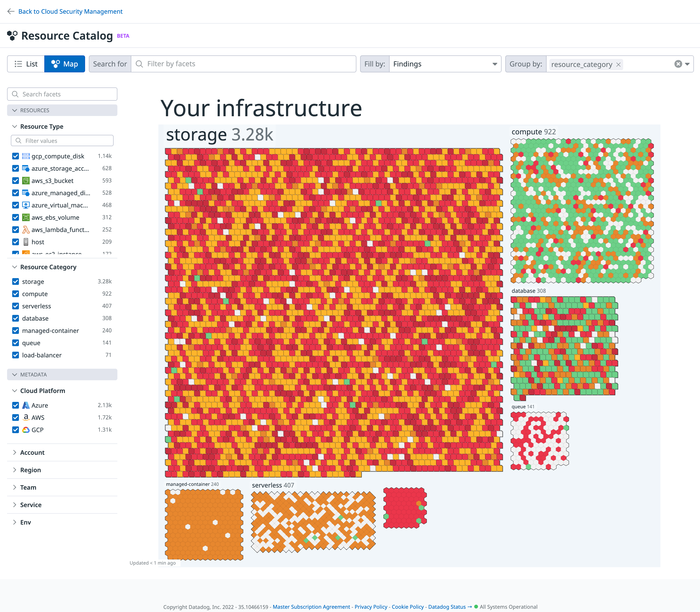Click the S3 bucket icon beside aws_s3_bucket
Screen dimensions: 700x612
(26, 181)
